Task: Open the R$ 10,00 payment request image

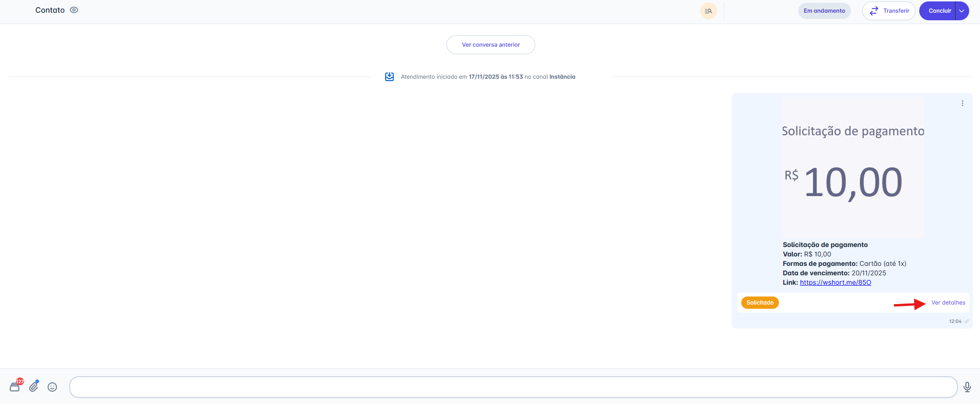Action: pos(853,168)
